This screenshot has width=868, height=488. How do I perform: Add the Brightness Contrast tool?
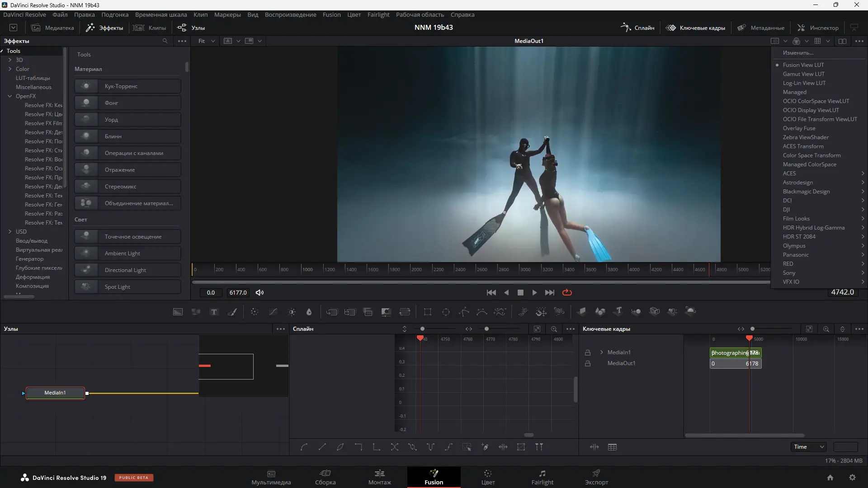tap(292, 312)
